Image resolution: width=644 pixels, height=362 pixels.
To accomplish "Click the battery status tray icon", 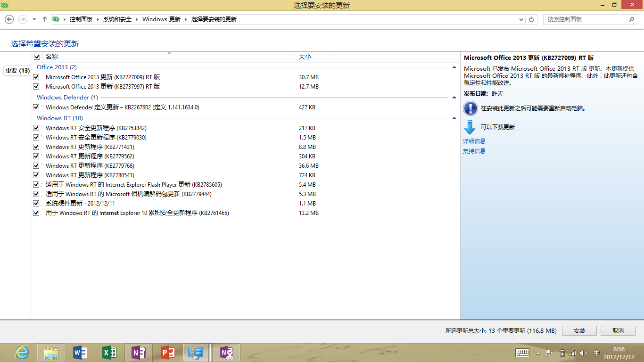I will (x=562, y=353).
